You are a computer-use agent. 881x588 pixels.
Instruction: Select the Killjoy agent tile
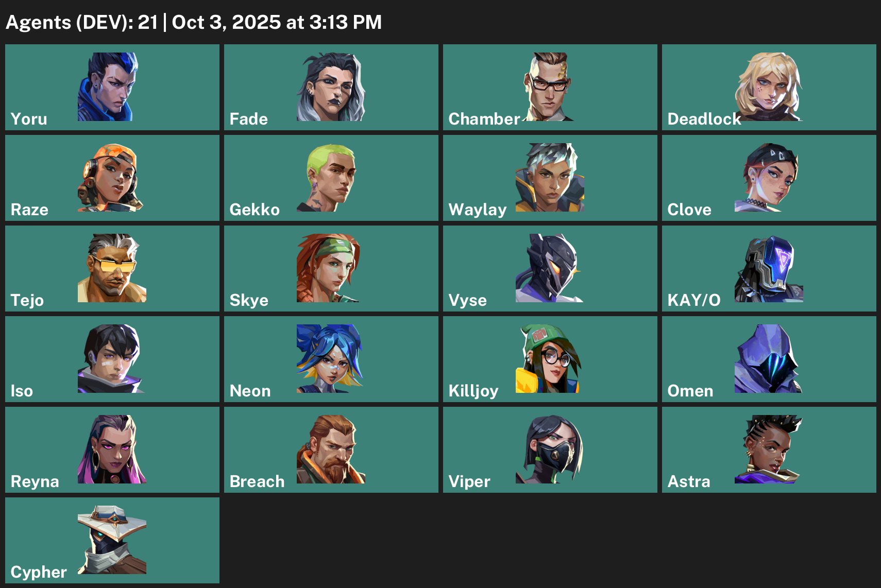[550, 359]
